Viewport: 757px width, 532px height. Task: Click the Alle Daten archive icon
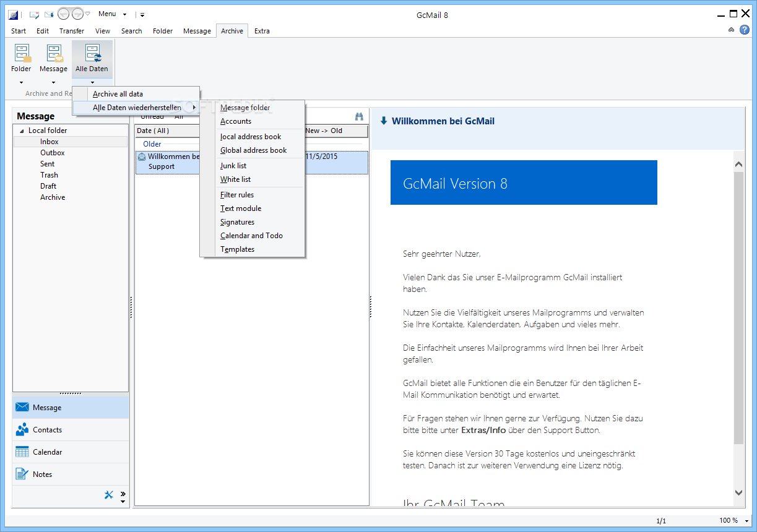click(x=92, y=53)
